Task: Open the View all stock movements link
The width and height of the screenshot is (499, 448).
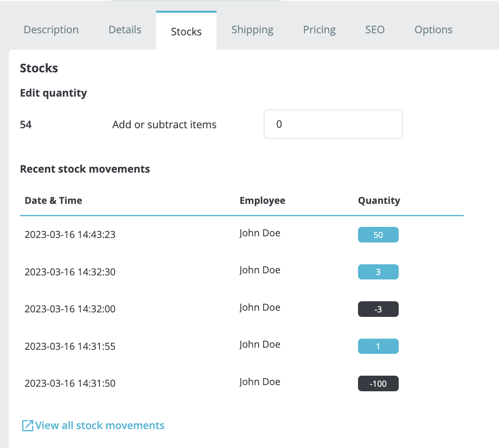Action: 99,425
